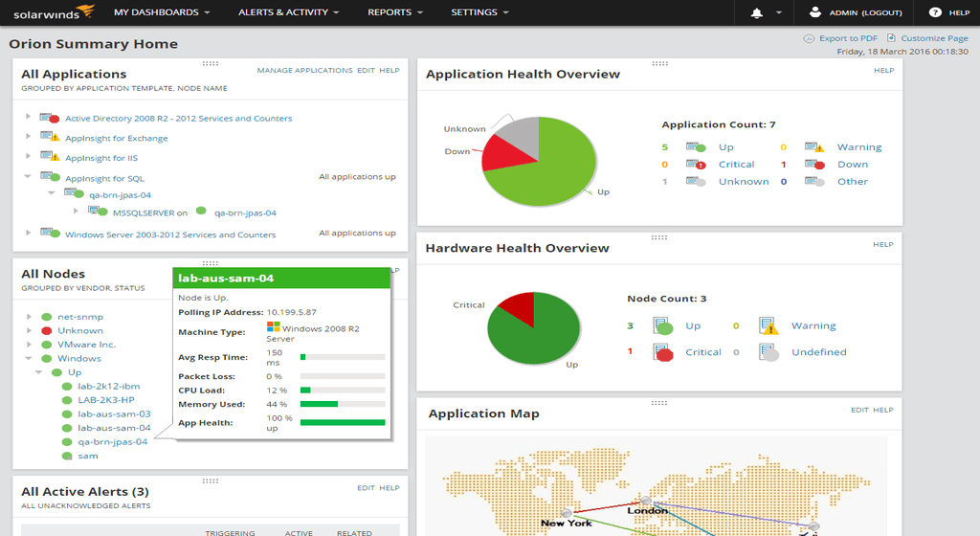Viewport: 980px width, 536px height.
Task: Click Export to PDF link
Action: (x=848, y=38)
